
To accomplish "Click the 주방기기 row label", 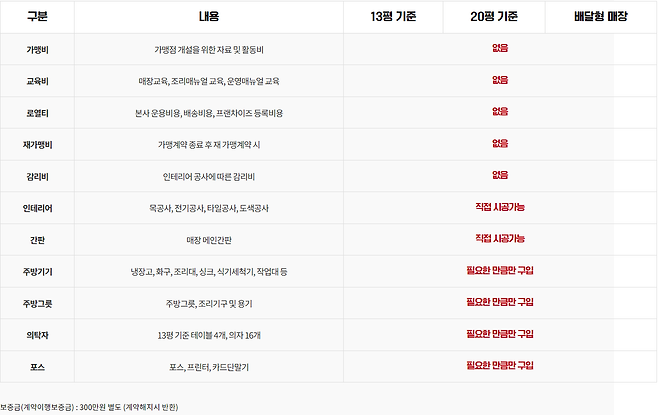I will tap(37, 271).
